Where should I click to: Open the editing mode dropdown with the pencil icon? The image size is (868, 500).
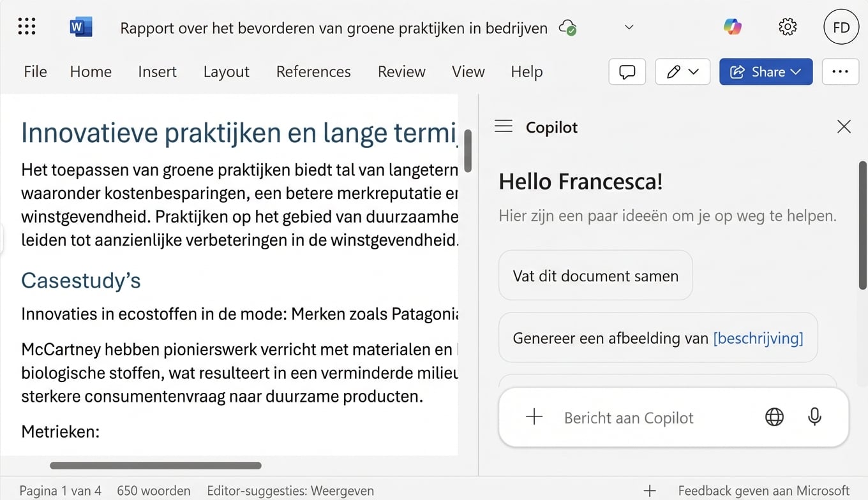coord(682,71)
